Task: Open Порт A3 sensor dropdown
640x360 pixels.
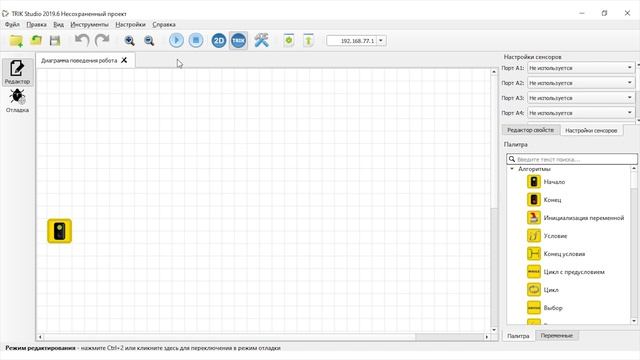Action: coord(581,98)
